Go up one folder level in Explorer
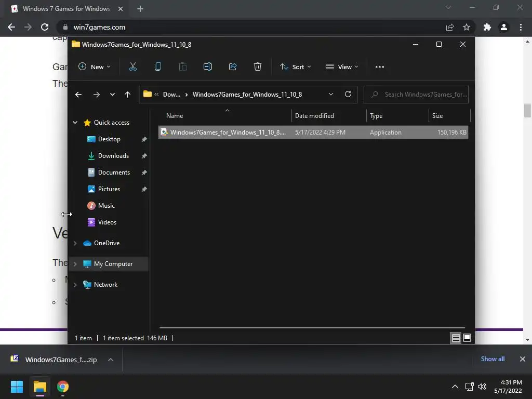 (x=128, y=95)
